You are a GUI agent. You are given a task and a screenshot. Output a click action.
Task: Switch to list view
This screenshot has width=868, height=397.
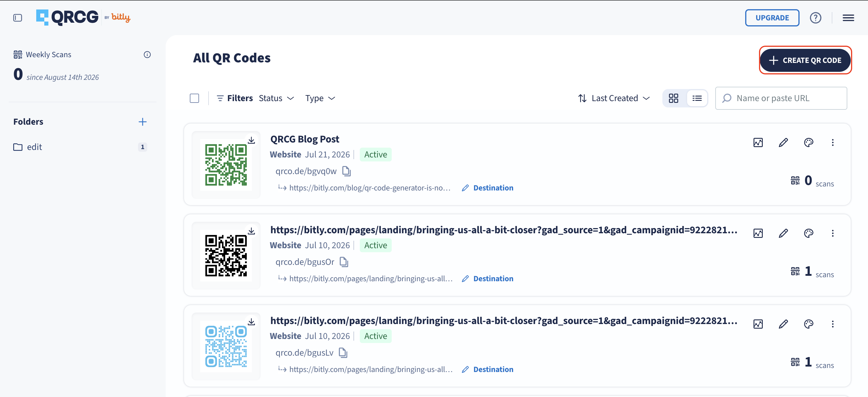click(697, 98)
